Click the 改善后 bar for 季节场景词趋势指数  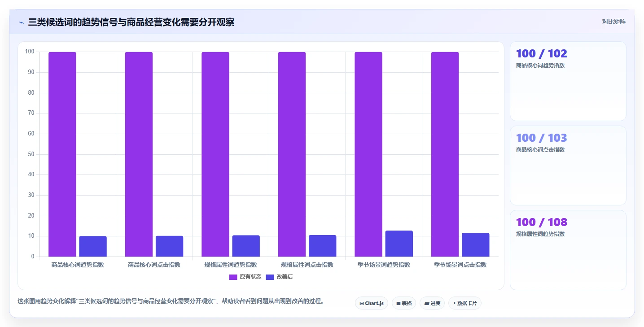click(399, 244)
